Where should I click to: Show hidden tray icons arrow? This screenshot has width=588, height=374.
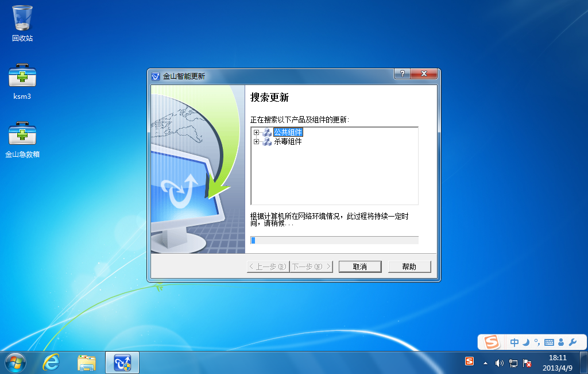point(485,363)
